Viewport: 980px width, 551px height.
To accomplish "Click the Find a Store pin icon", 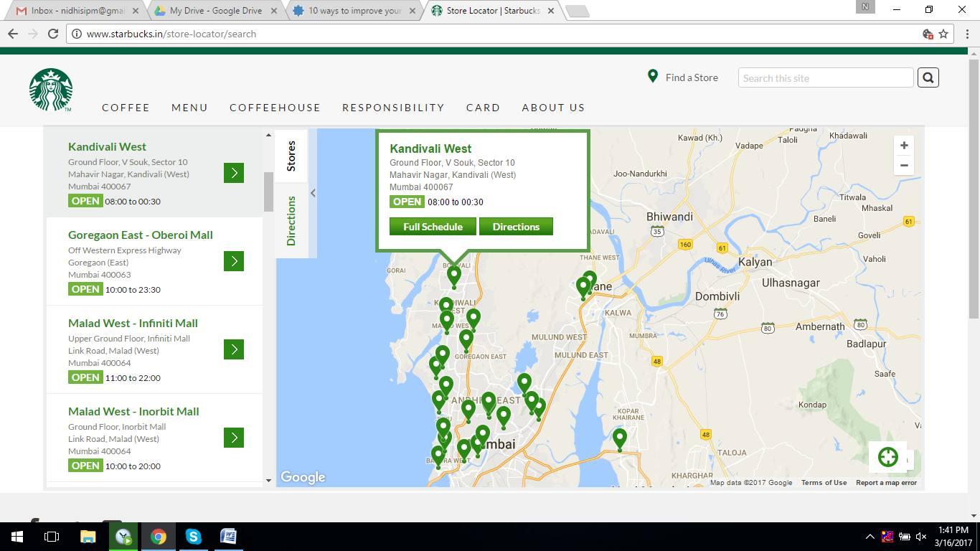I will 653,76.
